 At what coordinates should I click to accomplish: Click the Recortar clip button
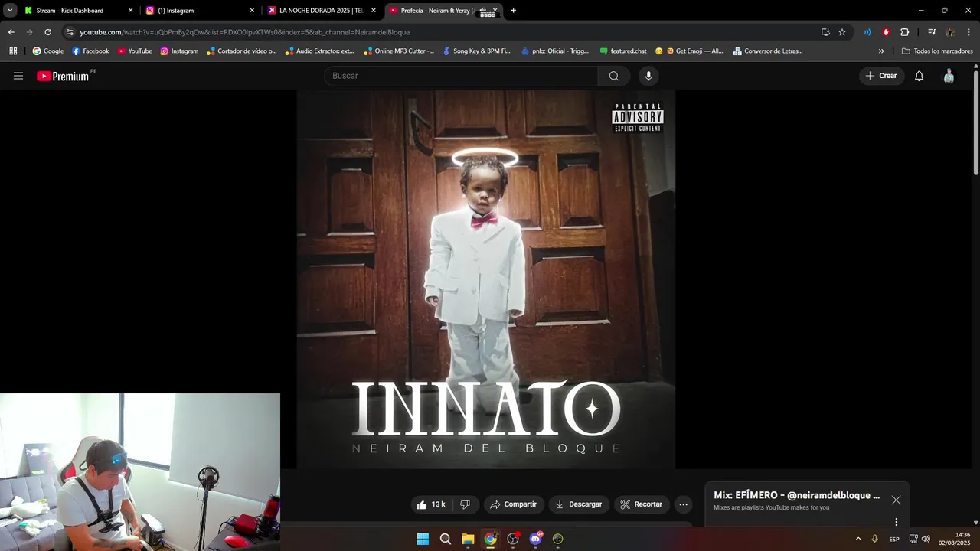(x=642, y=504)
